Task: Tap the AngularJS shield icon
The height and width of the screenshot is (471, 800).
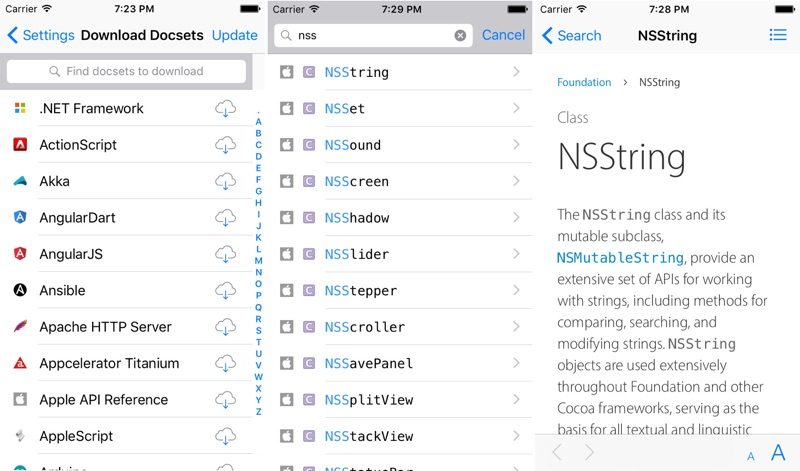Action: [x=20, y=254]
